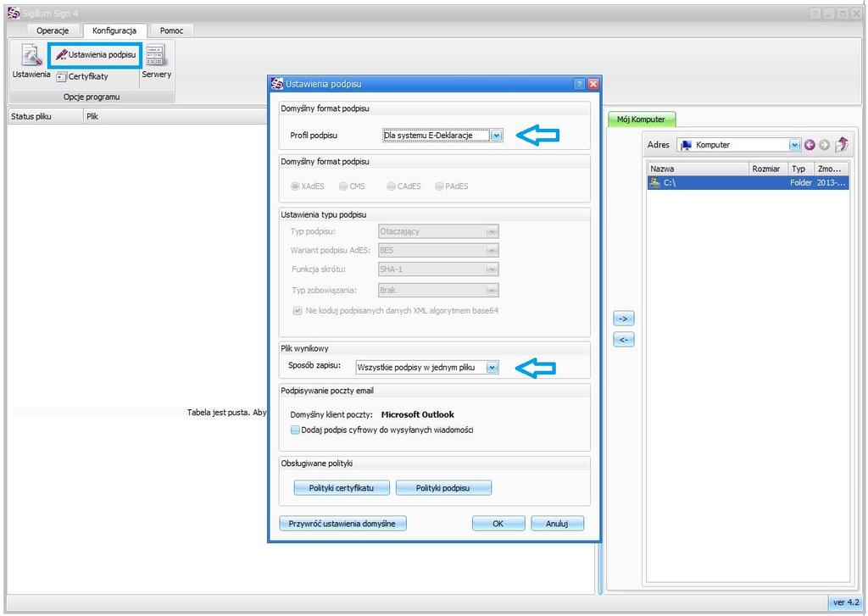Image resolution: width=868 pixels, height=616 pixels.
Task: Toggle Nie koduj podpisanych danych XML checkbox
Action: [298, 311]
